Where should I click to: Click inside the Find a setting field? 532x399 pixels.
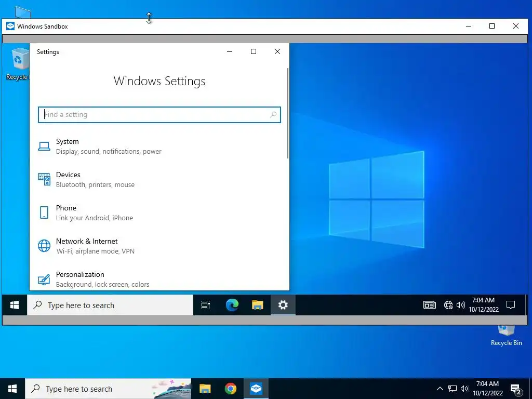(159, 115)
